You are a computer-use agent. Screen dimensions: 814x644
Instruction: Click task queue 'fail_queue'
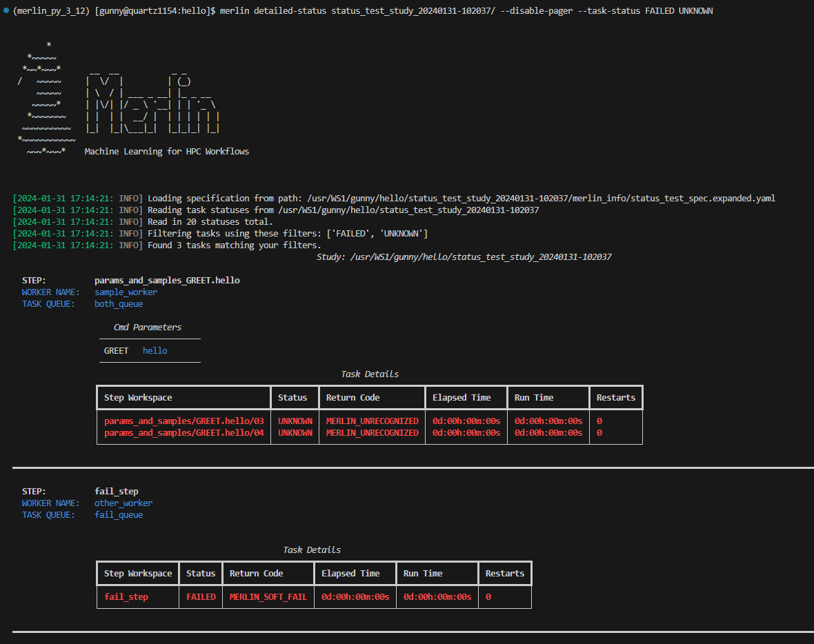[x=119, y=515]
